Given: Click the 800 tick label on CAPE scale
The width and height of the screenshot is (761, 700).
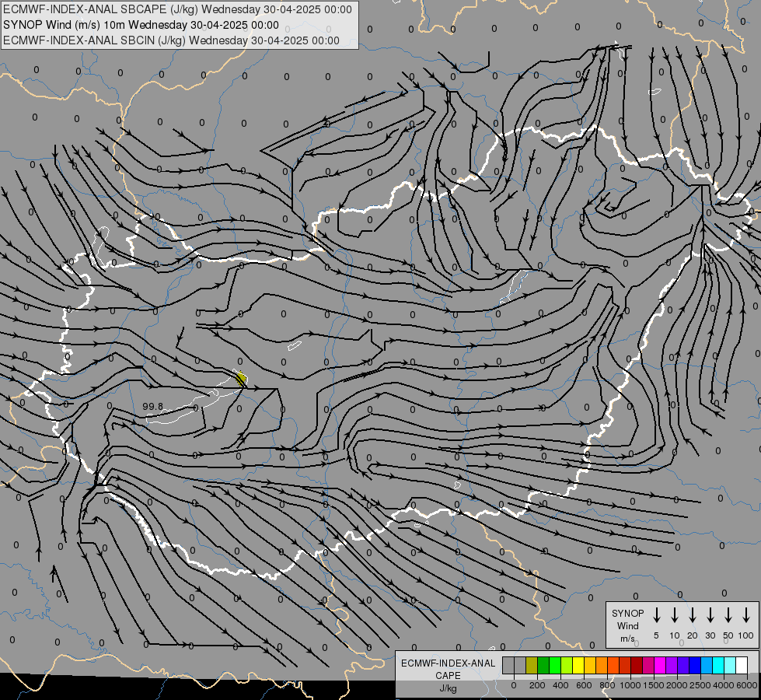Looking at the screenshot, I should tap(607, 685).
